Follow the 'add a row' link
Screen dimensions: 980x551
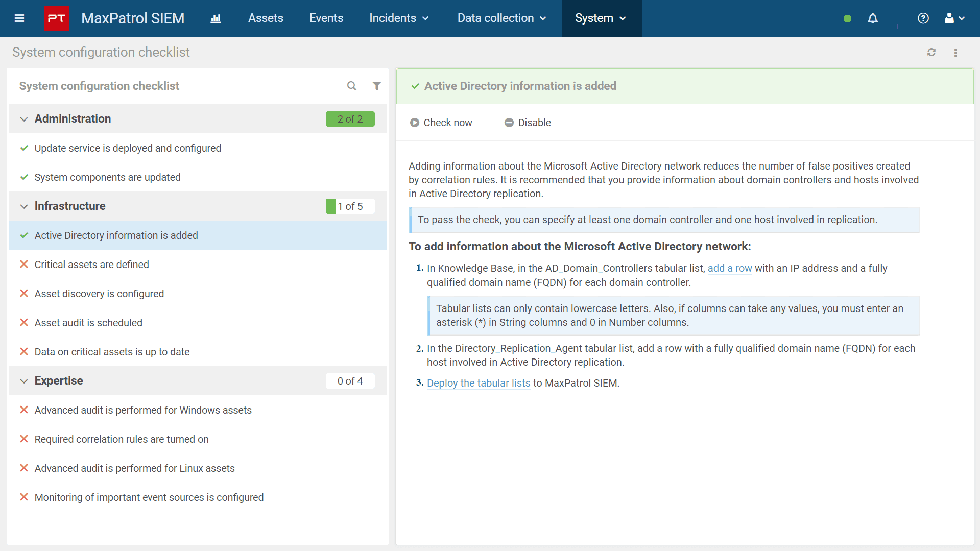[730, 268]
